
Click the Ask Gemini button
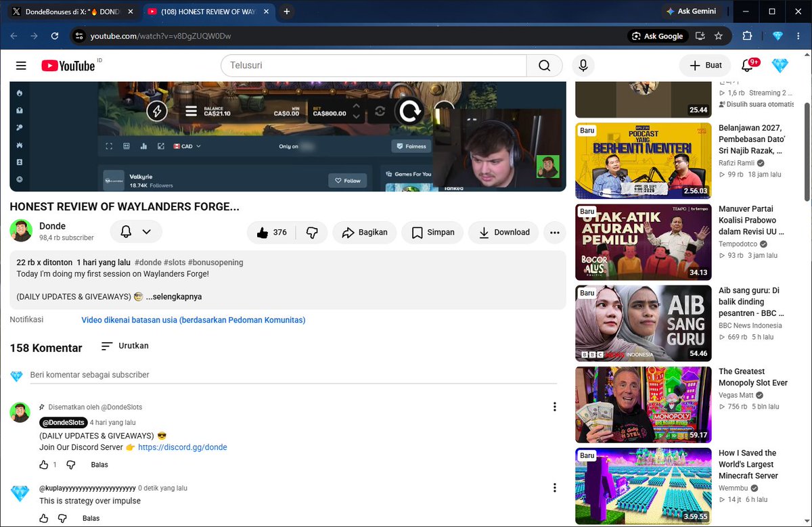[x=692, y=12]
